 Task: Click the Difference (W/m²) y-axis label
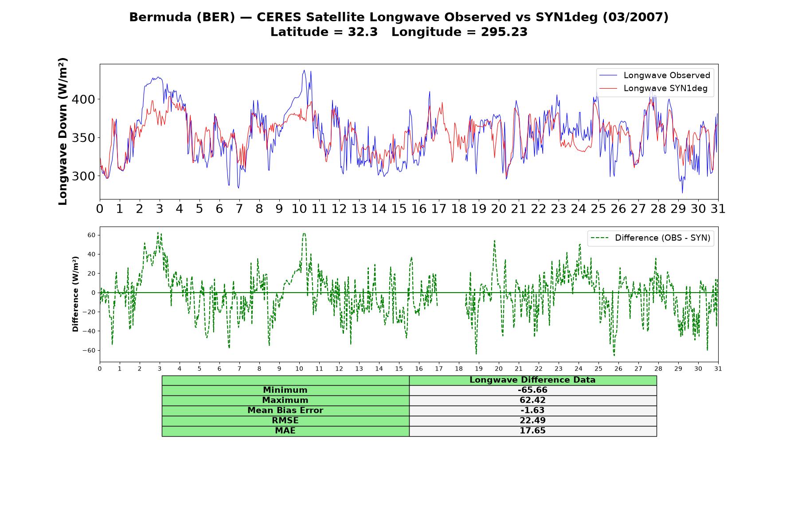[75, 294]
